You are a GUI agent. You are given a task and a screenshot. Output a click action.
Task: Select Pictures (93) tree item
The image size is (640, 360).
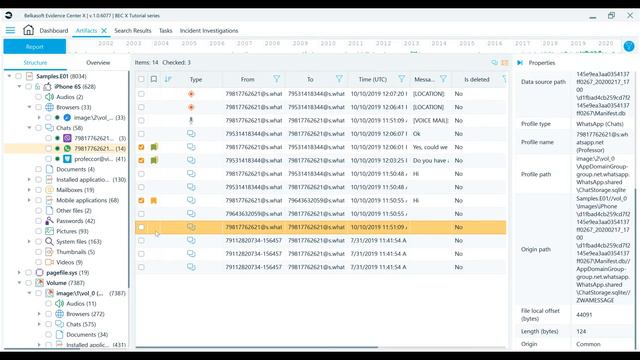[x=72, y=231]
